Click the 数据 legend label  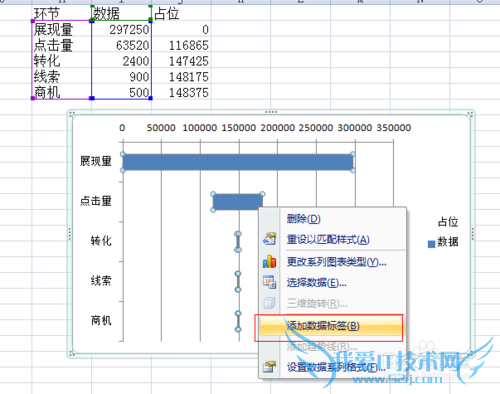click(448, 242)
